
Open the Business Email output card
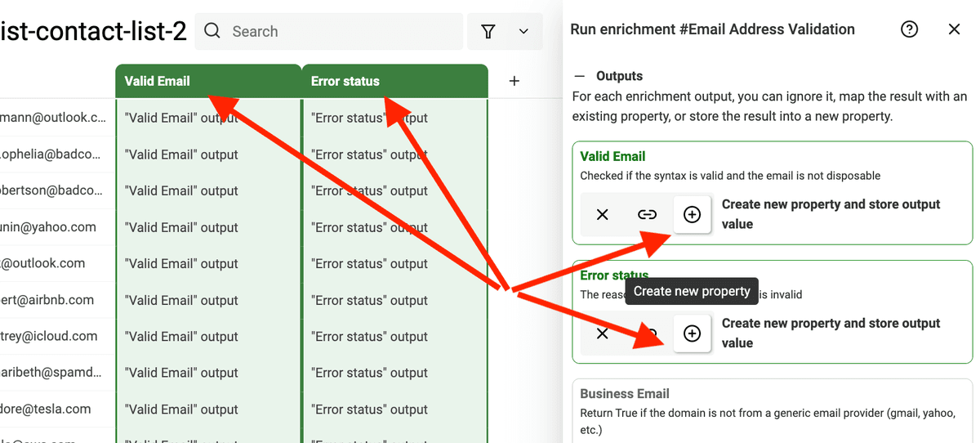pos(773,410)
